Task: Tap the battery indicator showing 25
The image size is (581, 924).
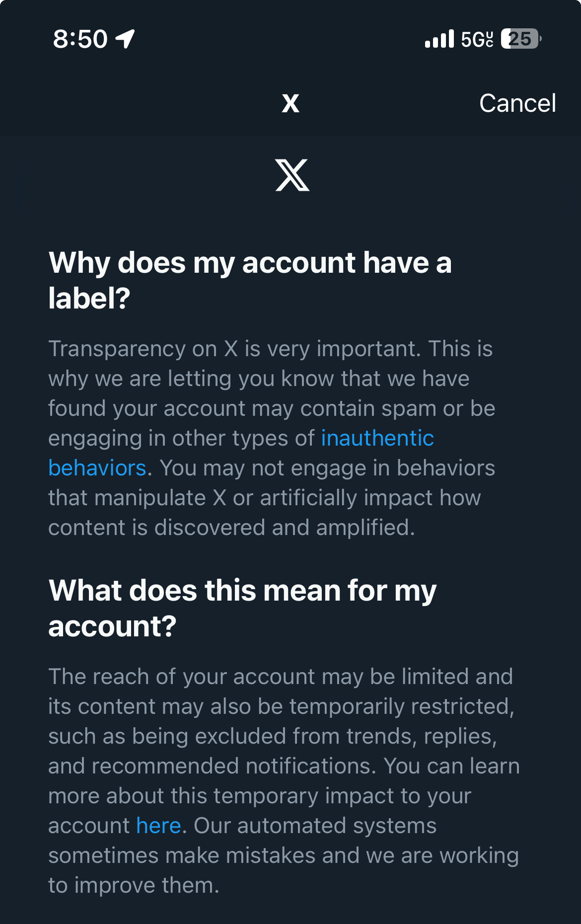Action: pos(520,39)
